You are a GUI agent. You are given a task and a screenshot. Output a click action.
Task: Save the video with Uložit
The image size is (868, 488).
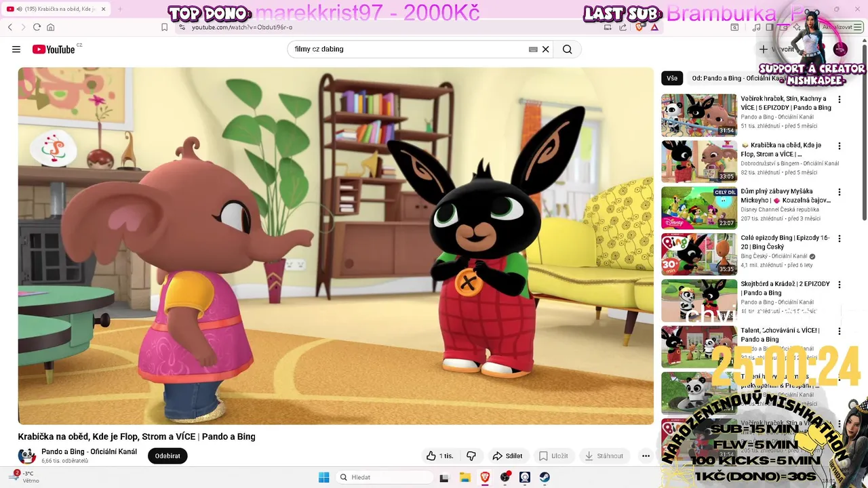click(553, 456)
